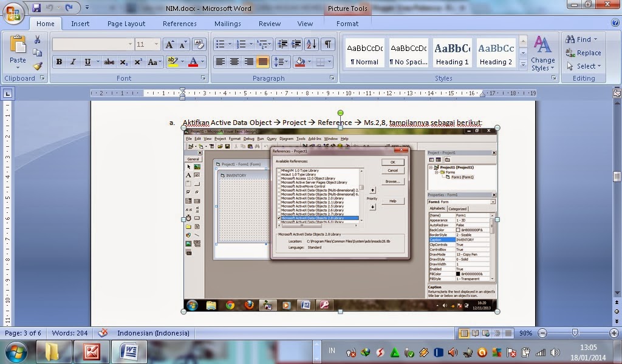622x364 pixels.
Task: Increase paragraph indent
Action: click(296, 44)
